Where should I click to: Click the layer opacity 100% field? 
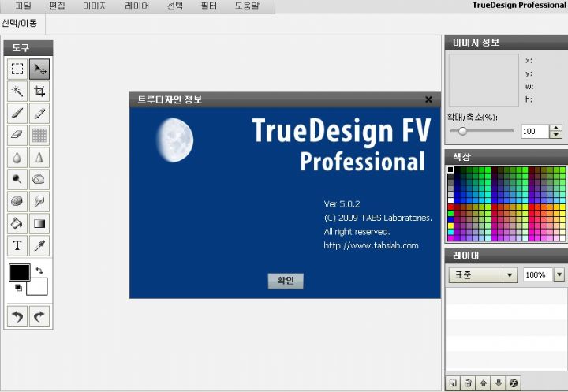538,274
